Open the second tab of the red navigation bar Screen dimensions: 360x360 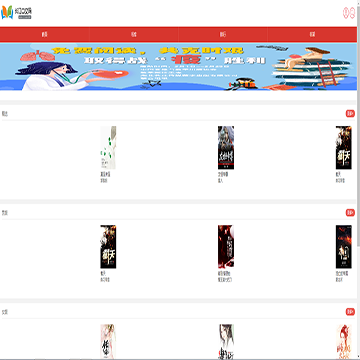134,34
